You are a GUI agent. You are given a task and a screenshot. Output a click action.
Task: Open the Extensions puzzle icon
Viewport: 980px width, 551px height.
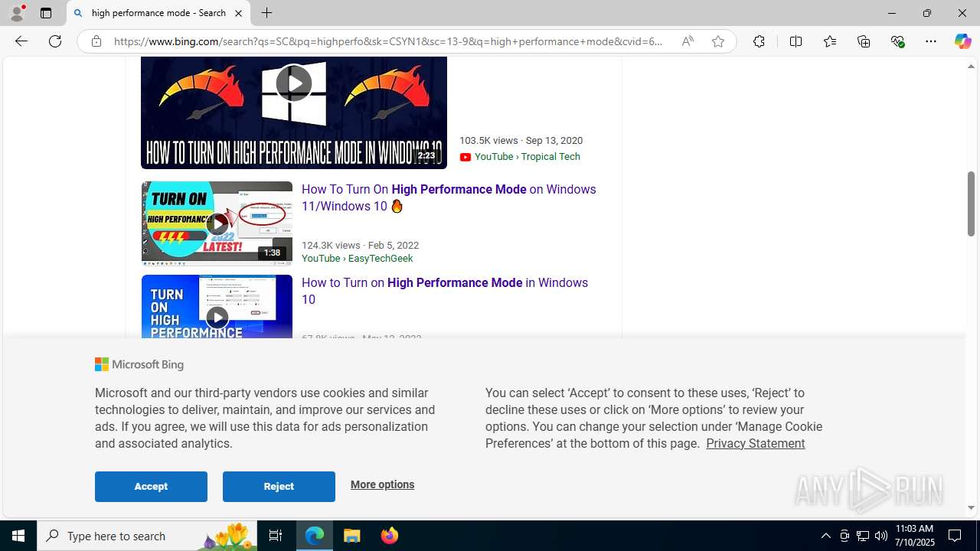click(x=759, y=41)
